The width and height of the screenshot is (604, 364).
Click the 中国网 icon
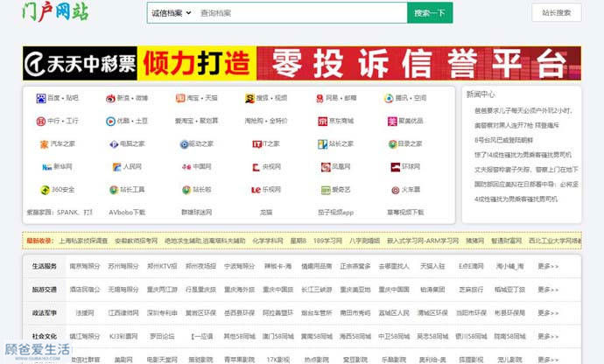click(186, 167)
